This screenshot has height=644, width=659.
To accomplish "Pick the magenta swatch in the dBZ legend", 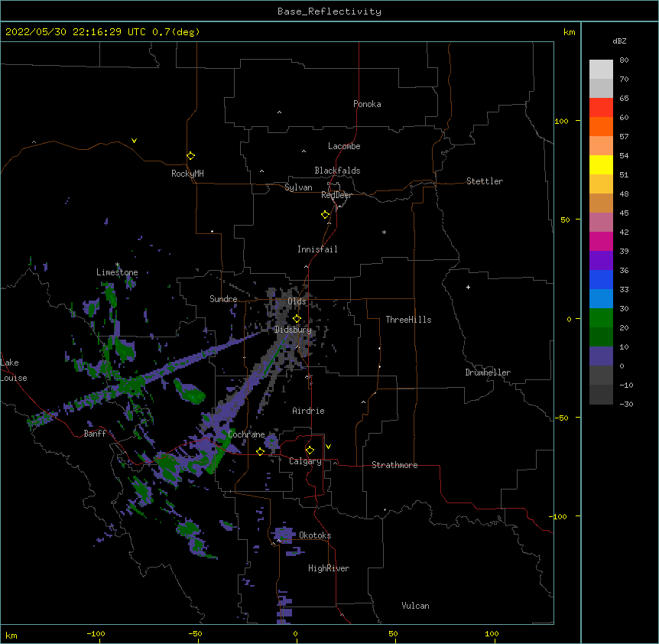I will 601,241.
